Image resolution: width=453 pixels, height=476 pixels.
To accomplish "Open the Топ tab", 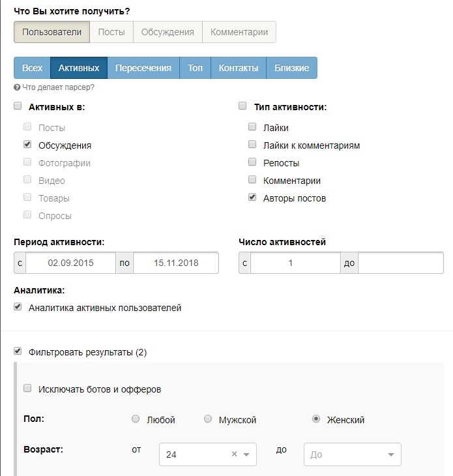I will pyautogui.click(x=195, y=68).
